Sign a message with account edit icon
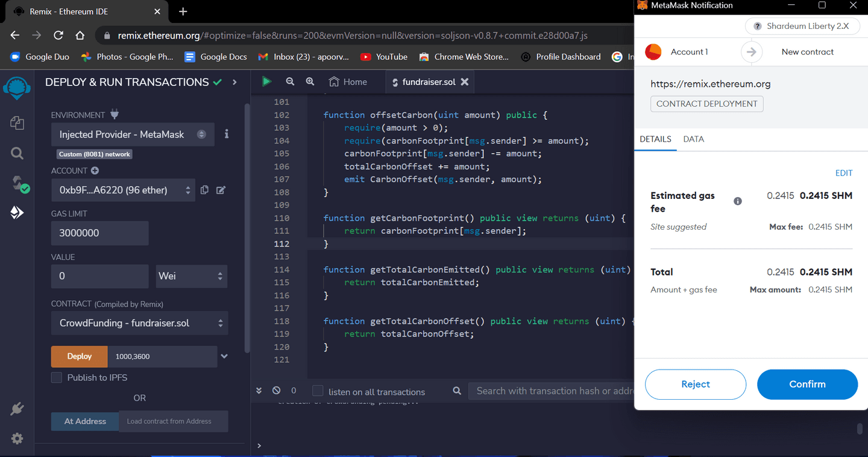This screenshot has width=868, height=457. (x=221, y=190)
